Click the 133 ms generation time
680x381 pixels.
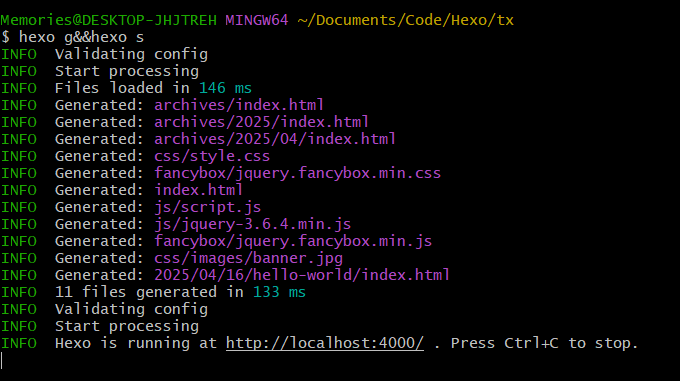(279, 292)
